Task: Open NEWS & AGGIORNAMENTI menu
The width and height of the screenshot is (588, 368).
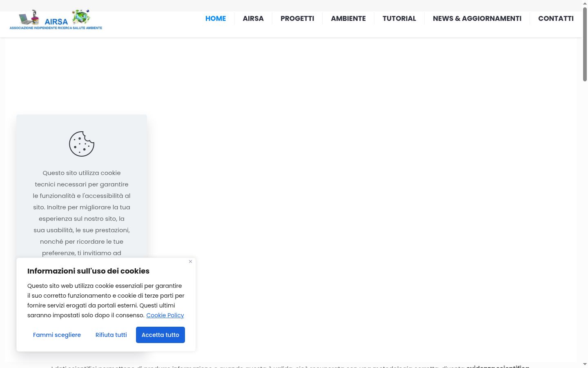Action: [477, 18]
